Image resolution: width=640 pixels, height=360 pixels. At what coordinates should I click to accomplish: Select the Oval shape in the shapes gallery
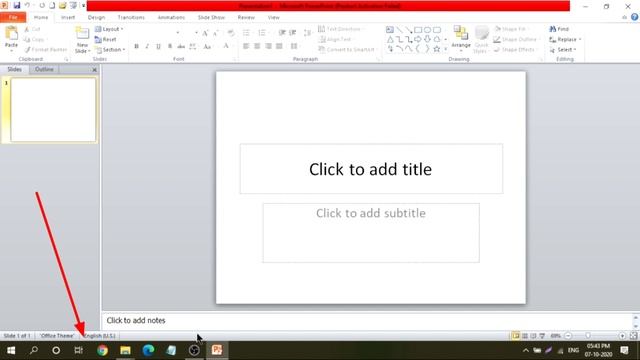pos(427,30)
